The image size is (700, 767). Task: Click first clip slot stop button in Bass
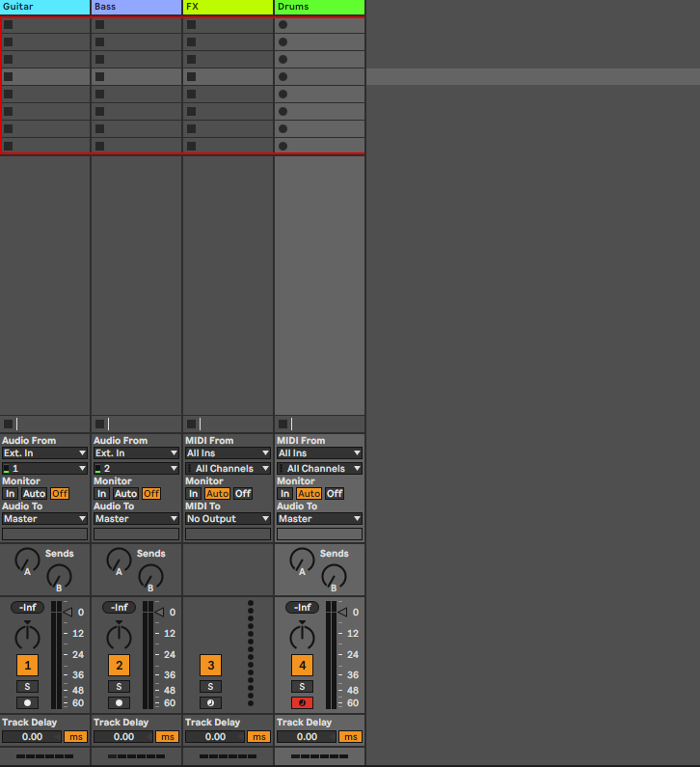(100, 25)
